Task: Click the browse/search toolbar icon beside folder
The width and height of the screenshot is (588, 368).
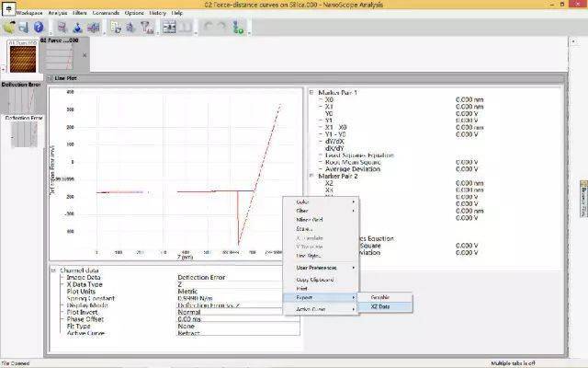Action: 24,28
